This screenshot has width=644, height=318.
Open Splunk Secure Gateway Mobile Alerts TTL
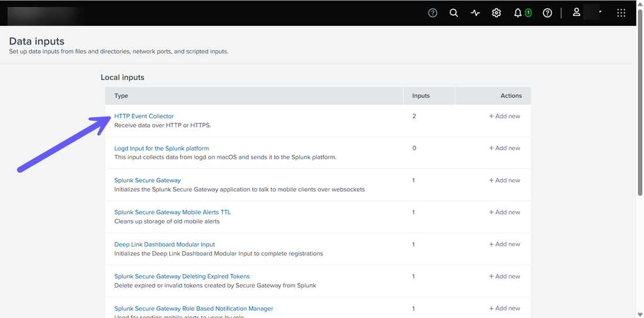click(x=173, y=213)
